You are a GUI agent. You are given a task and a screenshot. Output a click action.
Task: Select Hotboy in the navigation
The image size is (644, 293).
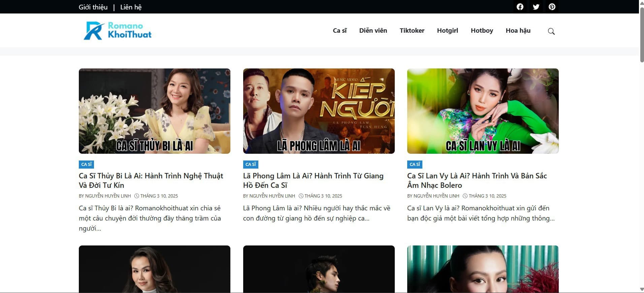point(482,31)
